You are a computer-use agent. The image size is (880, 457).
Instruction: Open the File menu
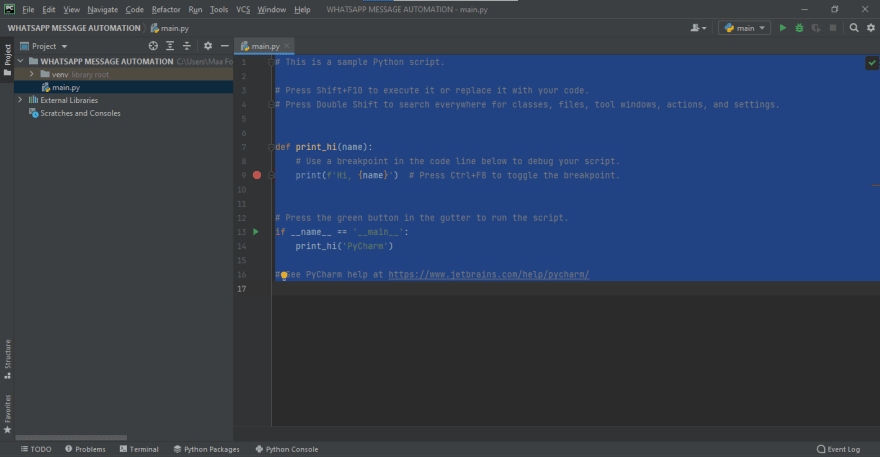point(28,10)
